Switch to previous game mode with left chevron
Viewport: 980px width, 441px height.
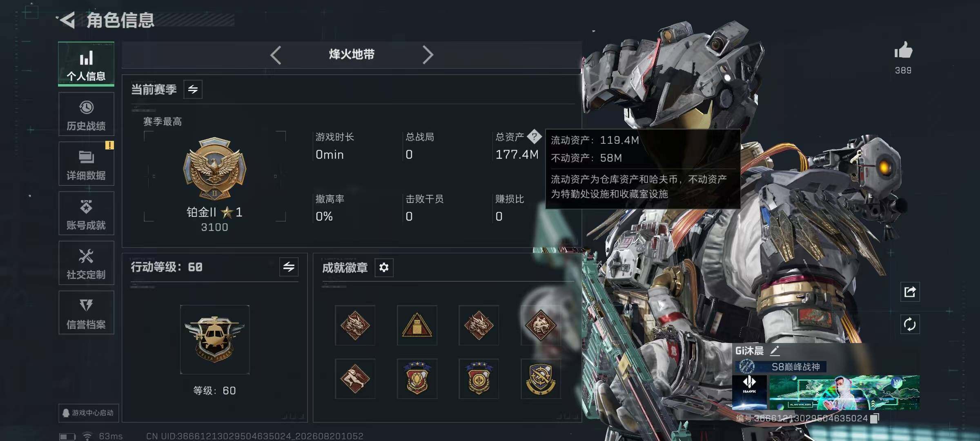pos(276,55)
